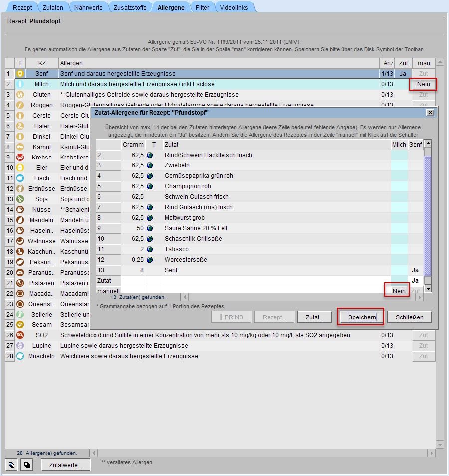
Task: Click the Muscheln allergen icon
Action: pyautogui.click(x=20, y=356)
